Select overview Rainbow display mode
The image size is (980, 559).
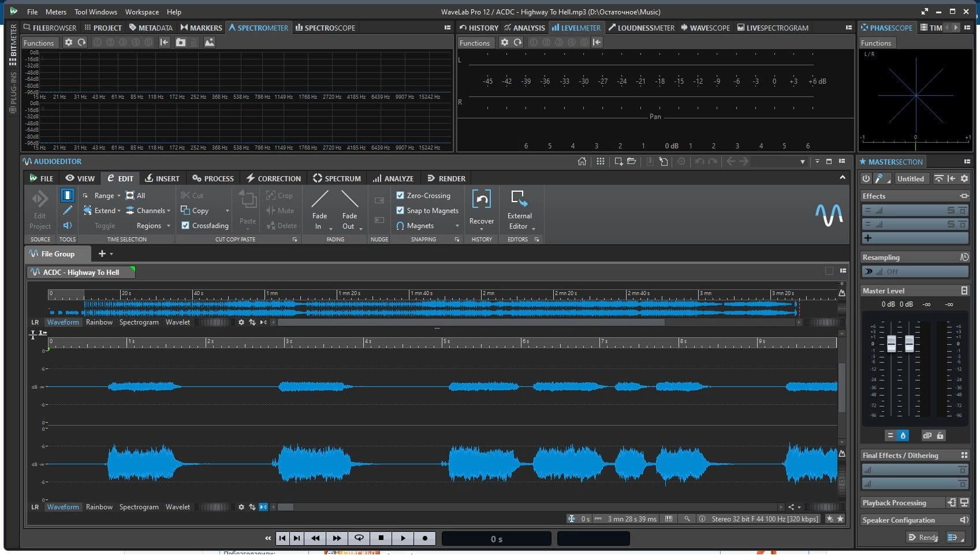tap(99, 322)
